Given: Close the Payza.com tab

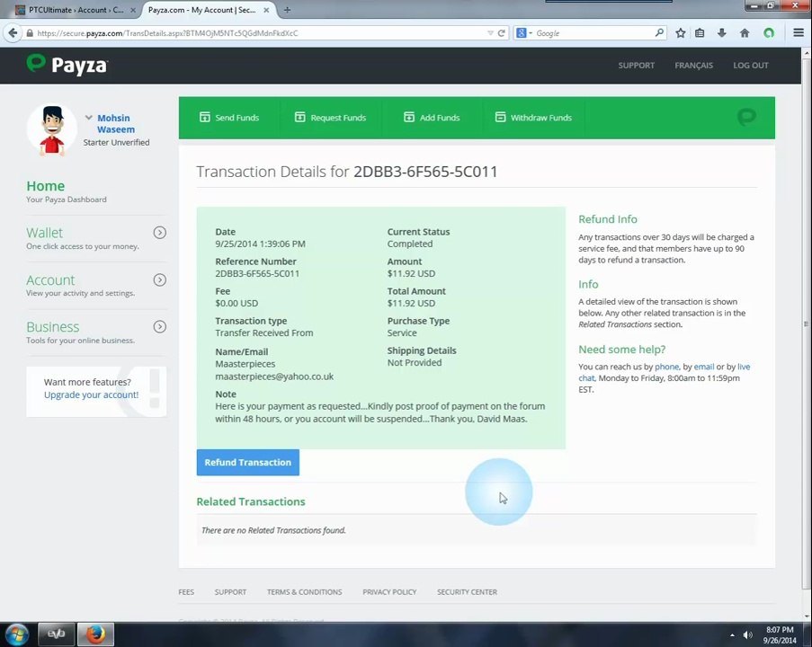Looking at the screenshot, I should pos(266,10).
